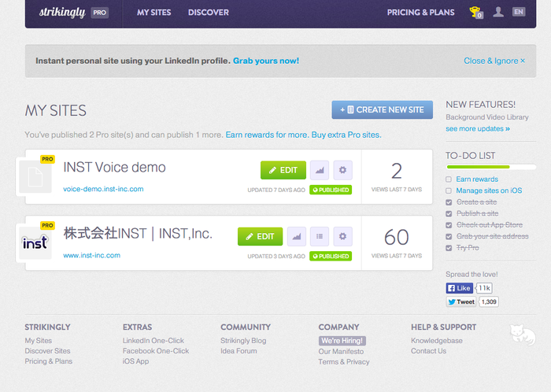Click the 1,309 tweet count
Screen dimensions: 551x392
click(489, 301)
